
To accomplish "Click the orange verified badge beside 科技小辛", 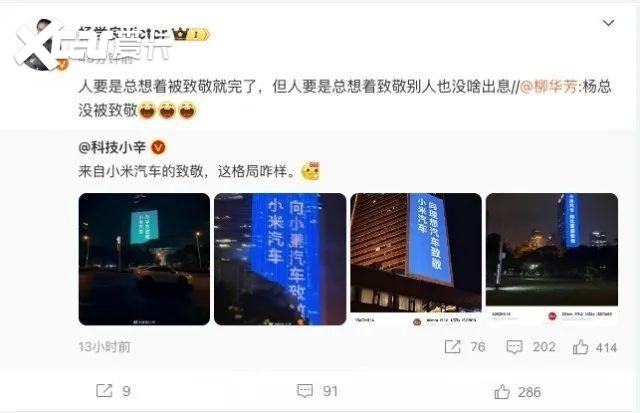I will click(158, 147).
